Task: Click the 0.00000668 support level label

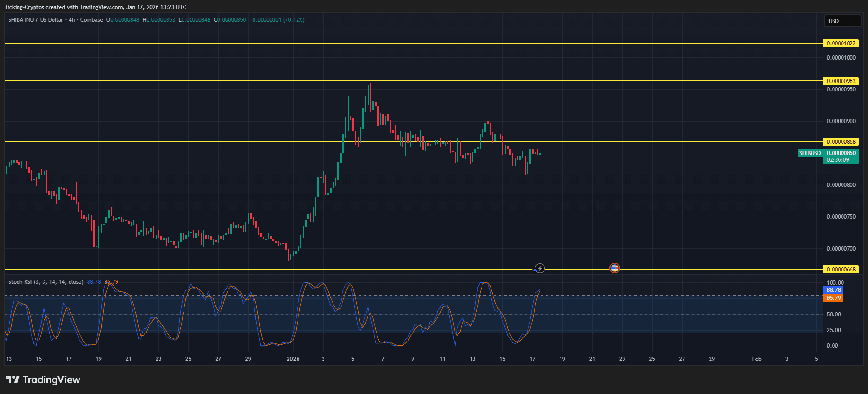Action: tap(841, 270)
